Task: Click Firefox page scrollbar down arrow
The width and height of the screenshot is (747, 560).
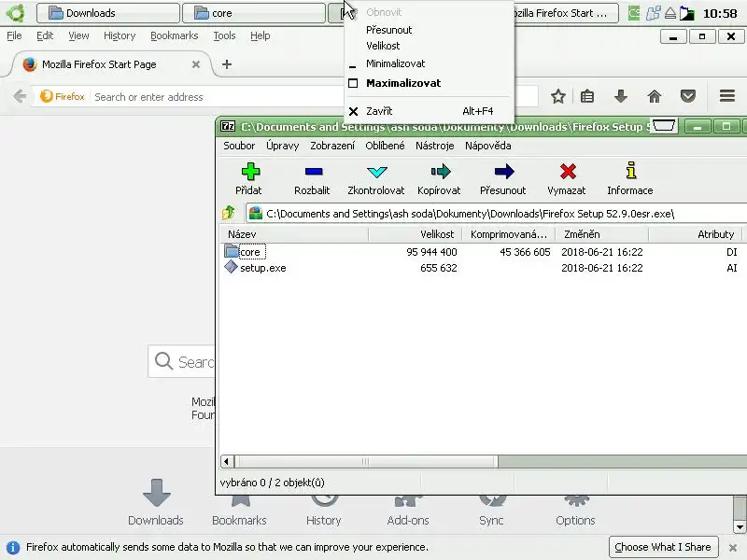Action: (x=740, y=527)
